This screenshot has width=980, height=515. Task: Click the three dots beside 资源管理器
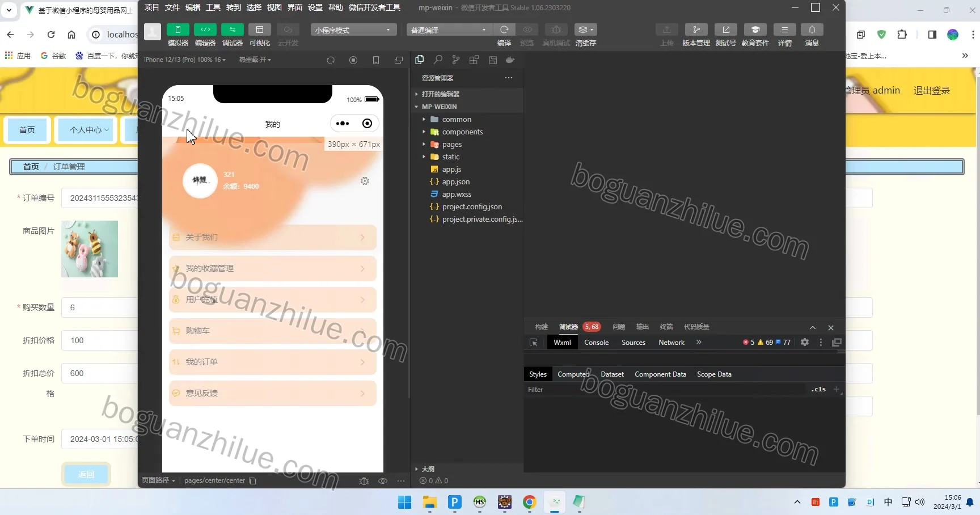pos(509,78)
